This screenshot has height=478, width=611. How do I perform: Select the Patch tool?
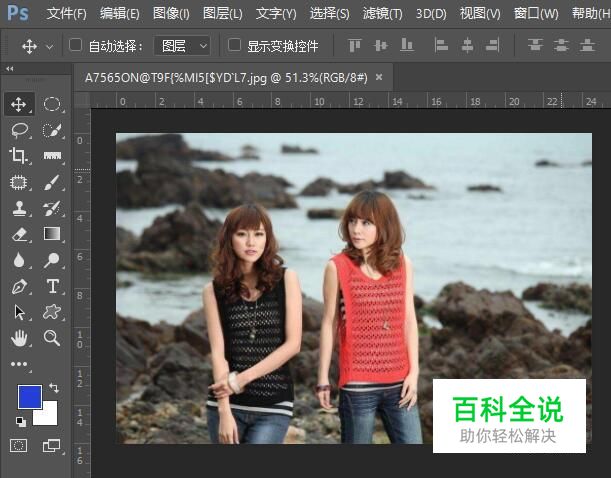[18, 182]
